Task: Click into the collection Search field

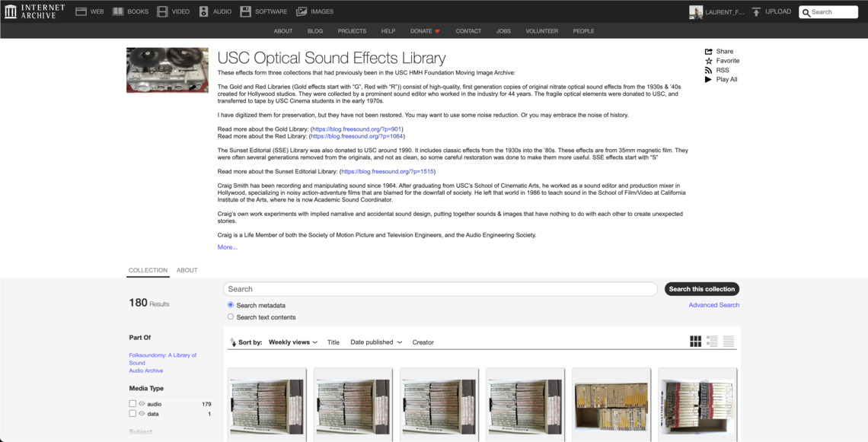Action: point(440,289)
